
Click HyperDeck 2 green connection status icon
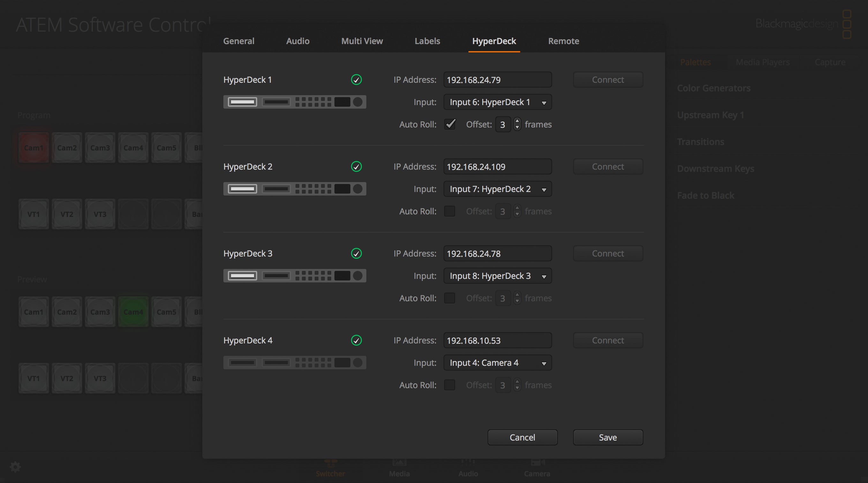point(356,166)
